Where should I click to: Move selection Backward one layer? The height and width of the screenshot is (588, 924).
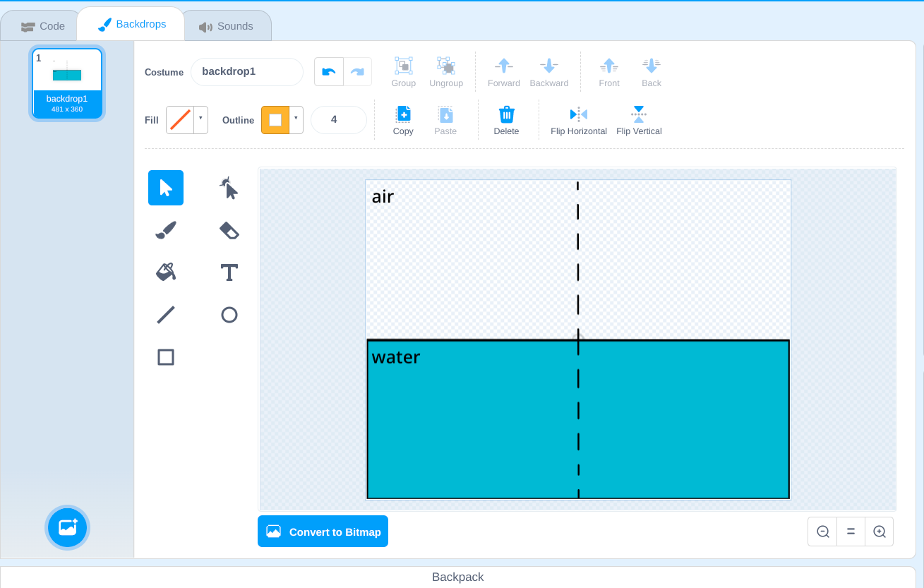549,73
